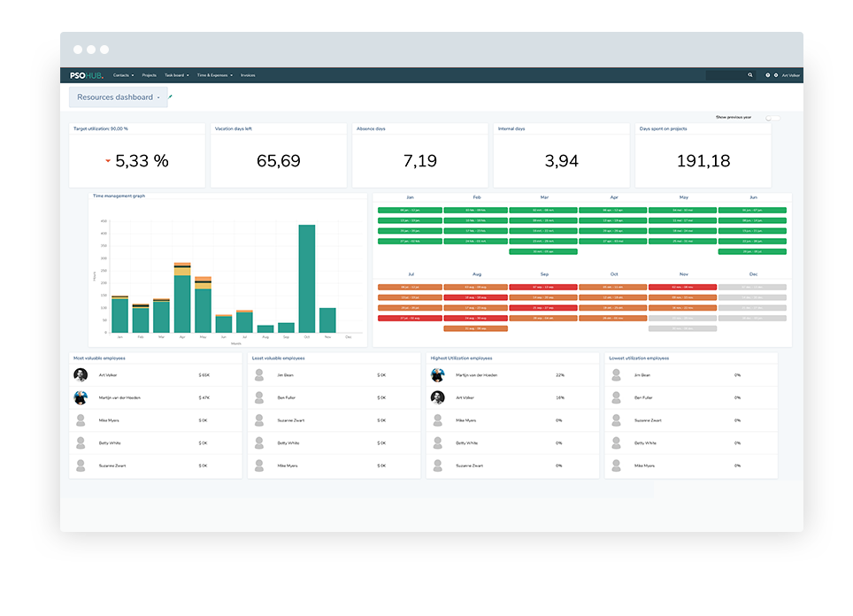Click Jim Bean's avatar in Least valuable employees
The height and width of the screenshot is (616, 853).
pyautogui.click(x=259, y=375)
